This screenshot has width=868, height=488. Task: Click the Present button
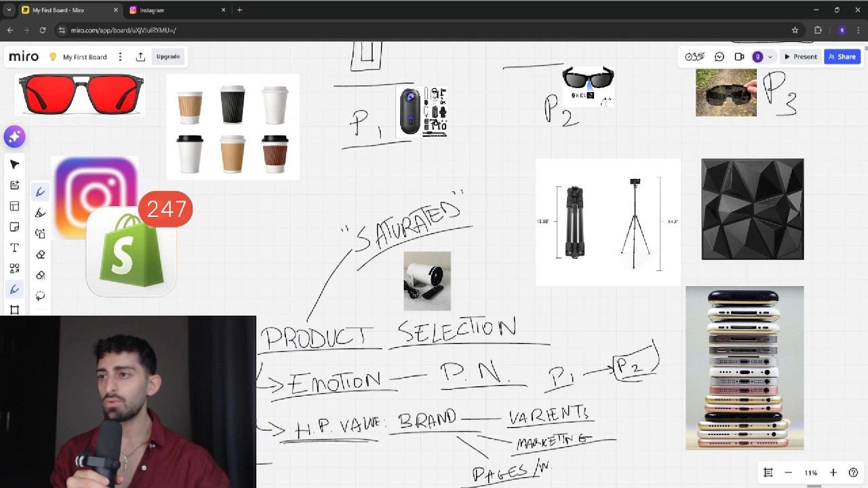click(801, 57)
